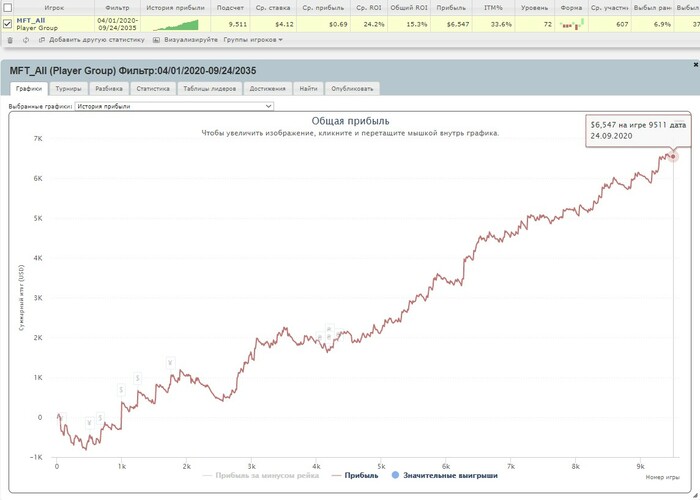The image size is (700, 500).
Task: Click the $6.547 profit cell
Action: pos(458,25)
